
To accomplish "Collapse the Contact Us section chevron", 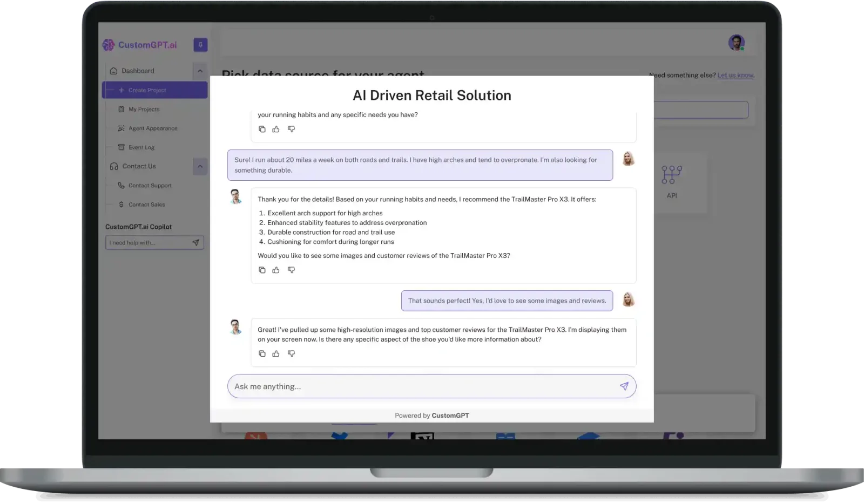I will click(x=200, y=166).
